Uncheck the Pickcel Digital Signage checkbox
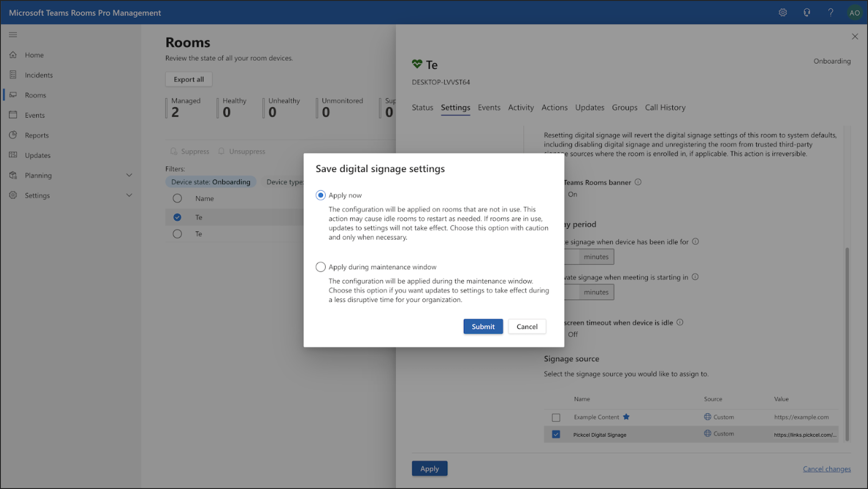 pos(556,434)
